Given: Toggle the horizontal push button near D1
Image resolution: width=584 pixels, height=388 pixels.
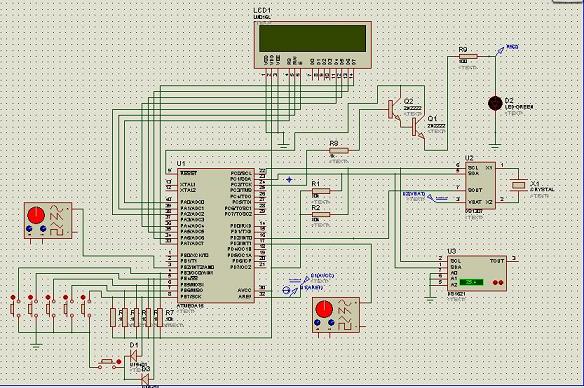Looking at the screenshot, I should pos(110,363).
